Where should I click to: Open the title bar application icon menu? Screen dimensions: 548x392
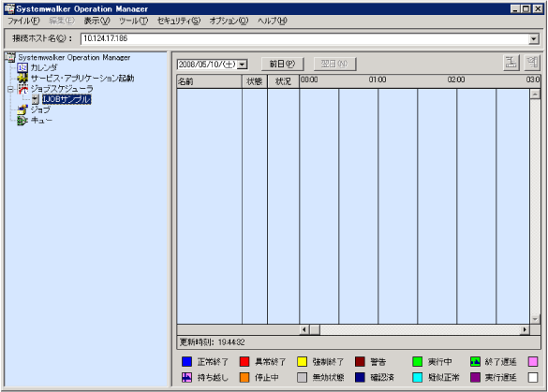[x=9, y=8]
